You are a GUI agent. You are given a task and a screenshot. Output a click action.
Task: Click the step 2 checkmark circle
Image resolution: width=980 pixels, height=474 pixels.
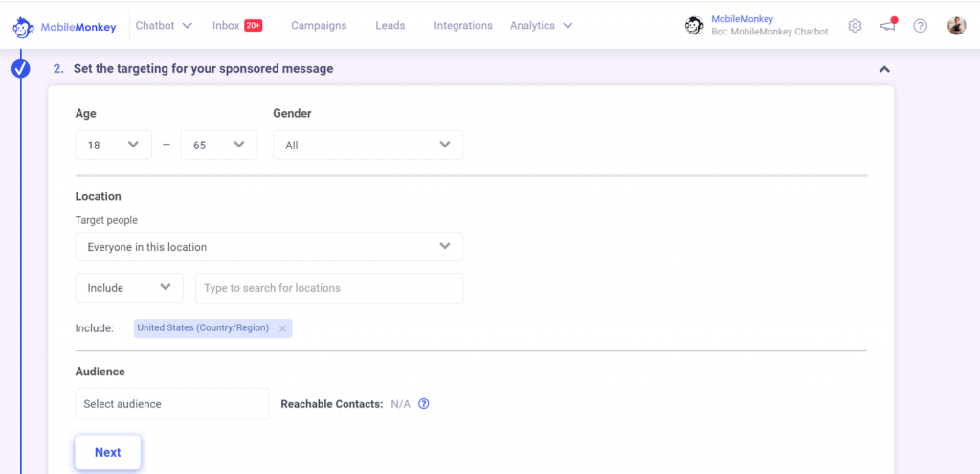click(21, 69)
